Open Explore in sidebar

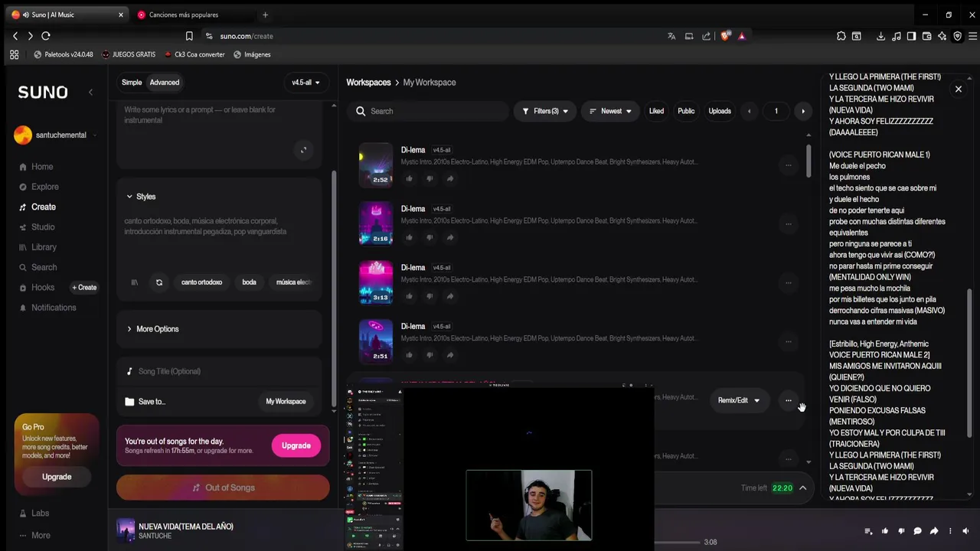pos(44,187)
